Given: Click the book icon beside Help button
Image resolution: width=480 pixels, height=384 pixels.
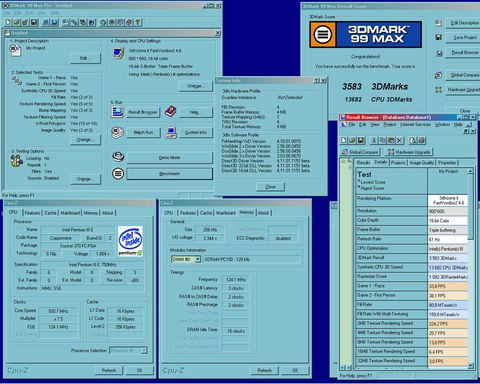Looking at the screenshot, I should [x=170, y=111].
